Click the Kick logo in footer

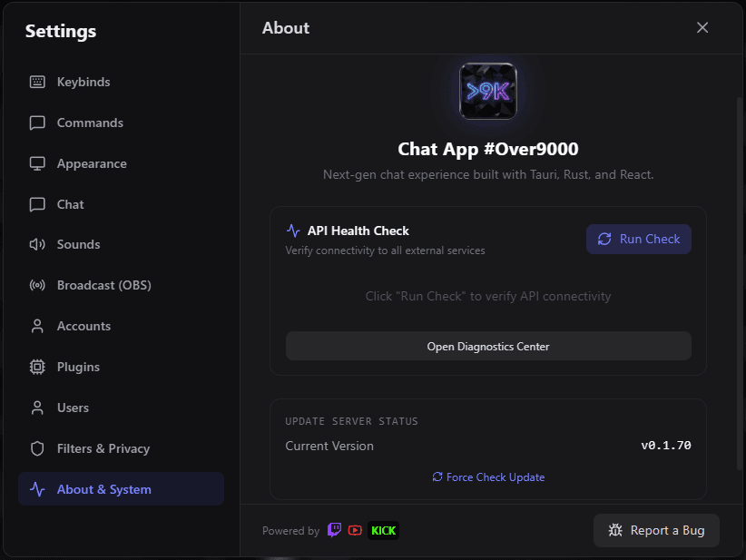[383, 530]
